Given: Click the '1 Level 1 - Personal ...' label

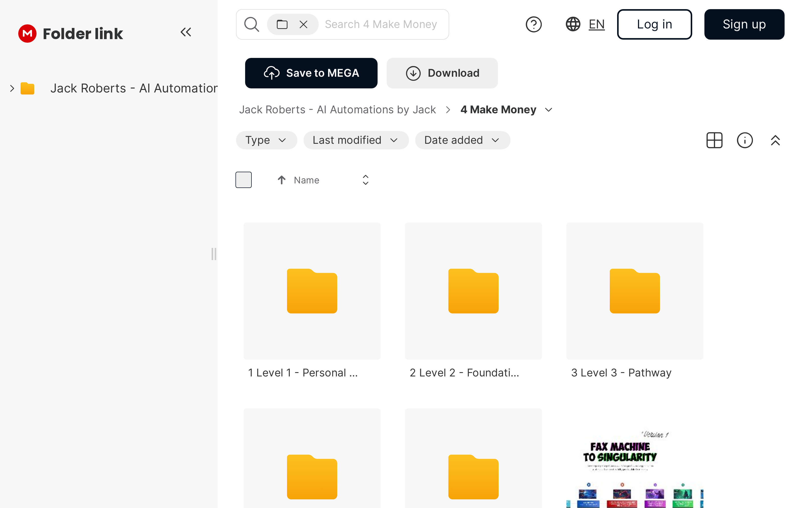Looking at the screenshot, I should coord(303,373).
